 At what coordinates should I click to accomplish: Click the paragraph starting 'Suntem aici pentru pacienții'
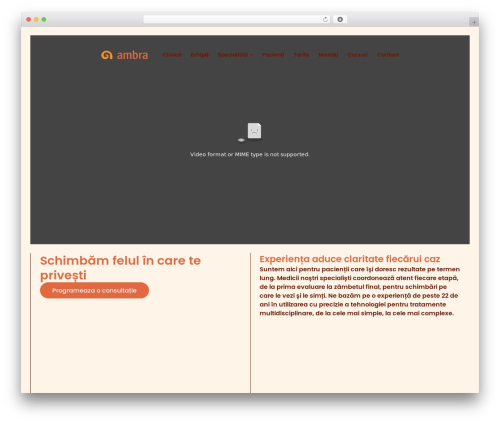point(360,291)
